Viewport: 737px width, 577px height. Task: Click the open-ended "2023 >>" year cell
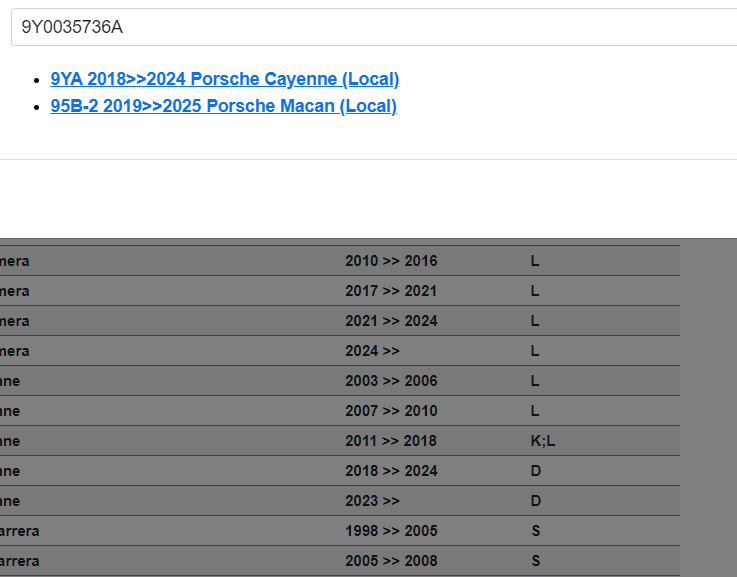pyautogui.click(x=372, y=501)
